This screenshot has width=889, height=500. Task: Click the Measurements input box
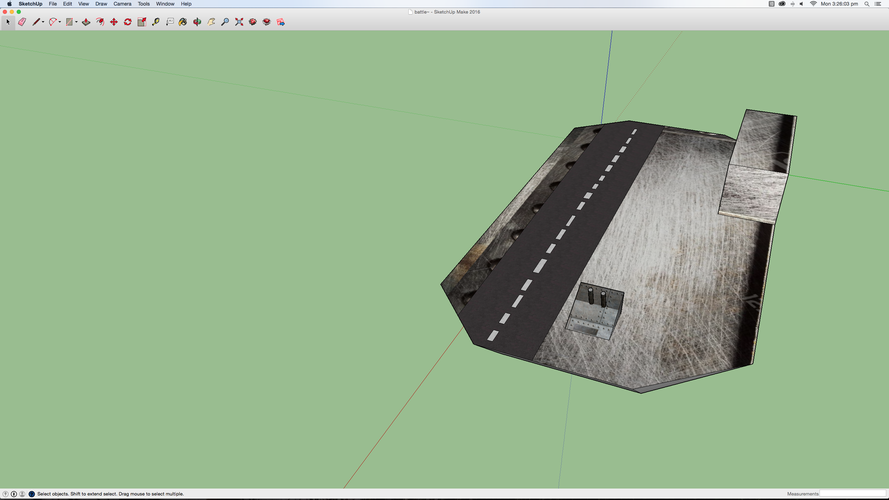coord(853,494)
